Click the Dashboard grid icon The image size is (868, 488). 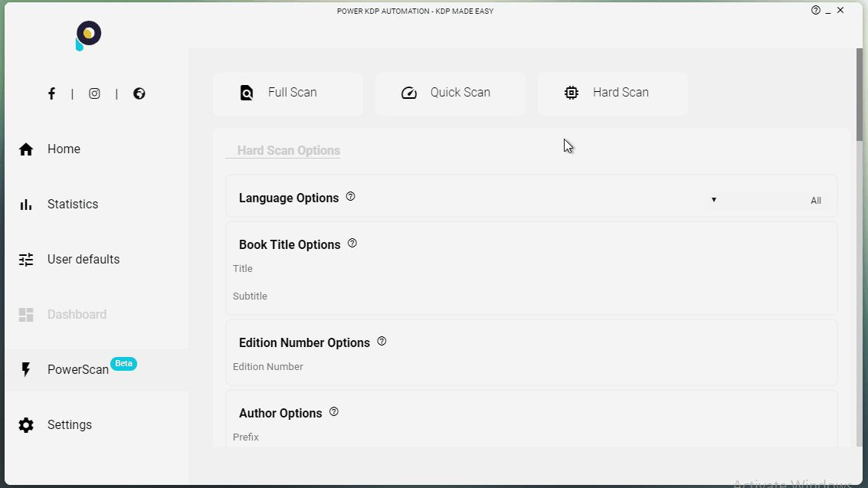pos(26,315)
